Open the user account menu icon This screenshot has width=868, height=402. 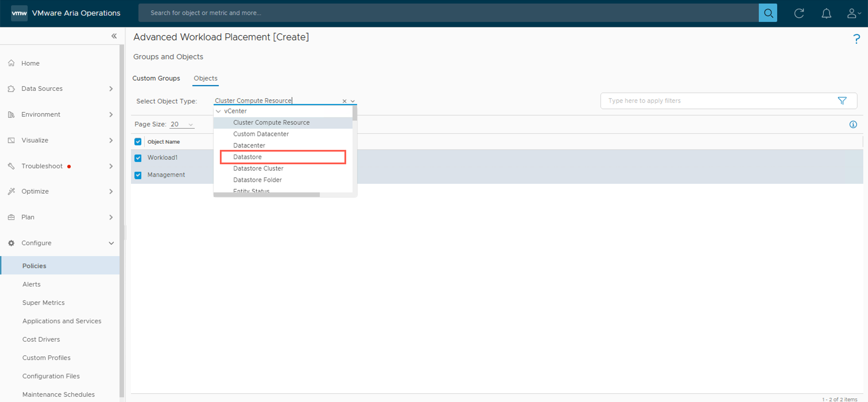point(852,13)
